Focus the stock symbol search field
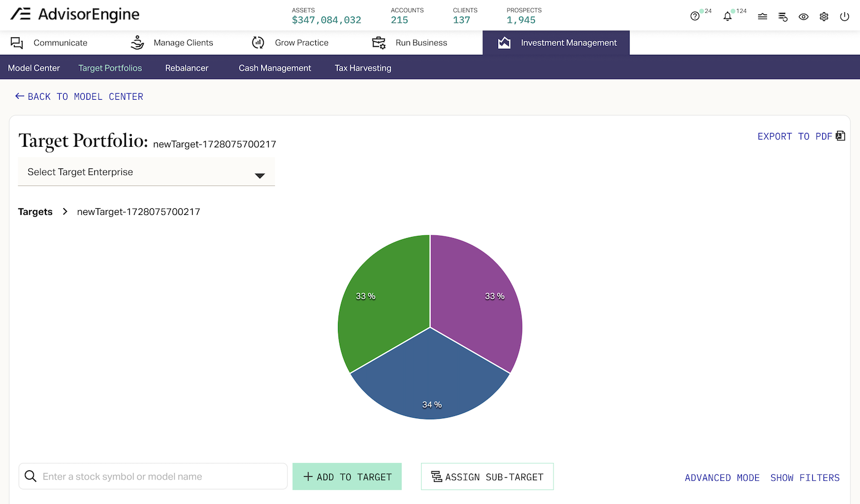860x504 pixels. 161,477
